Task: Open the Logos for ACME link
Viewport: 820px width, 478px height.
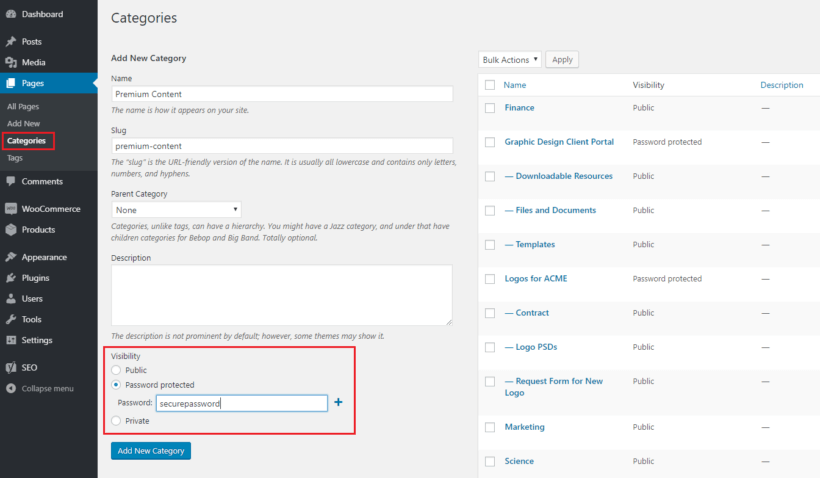Action: tap(536, 278)
